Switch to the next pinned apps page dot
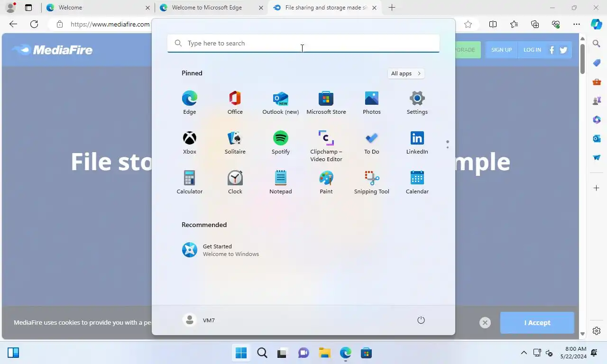 point(447,147)
